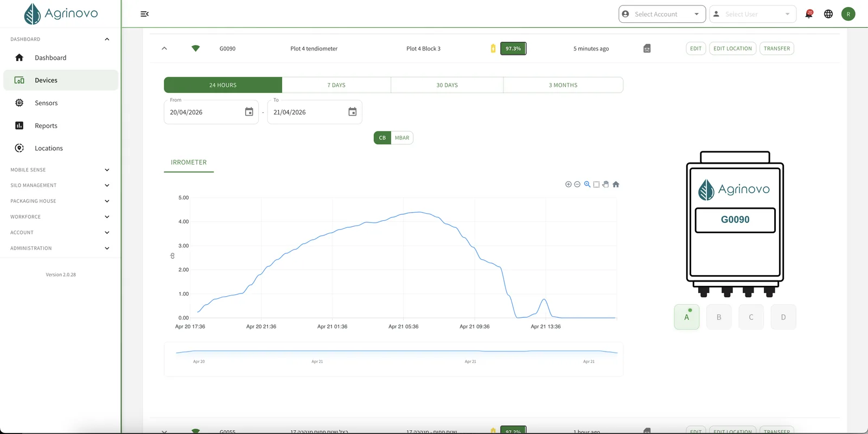Click the To date field 21/04/2026
868x434 pixels.
pyautogui.click(x=315, y=112)
